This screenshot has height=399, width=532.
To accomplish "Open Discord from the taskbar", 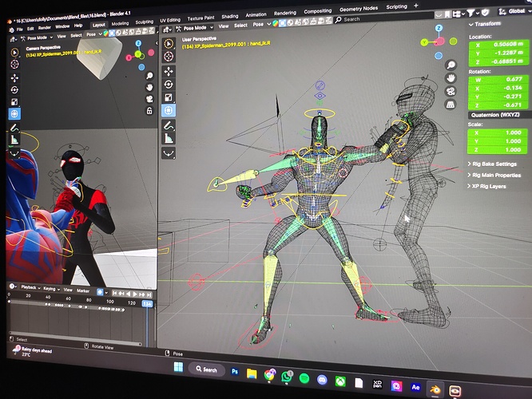I will (322, 380).
